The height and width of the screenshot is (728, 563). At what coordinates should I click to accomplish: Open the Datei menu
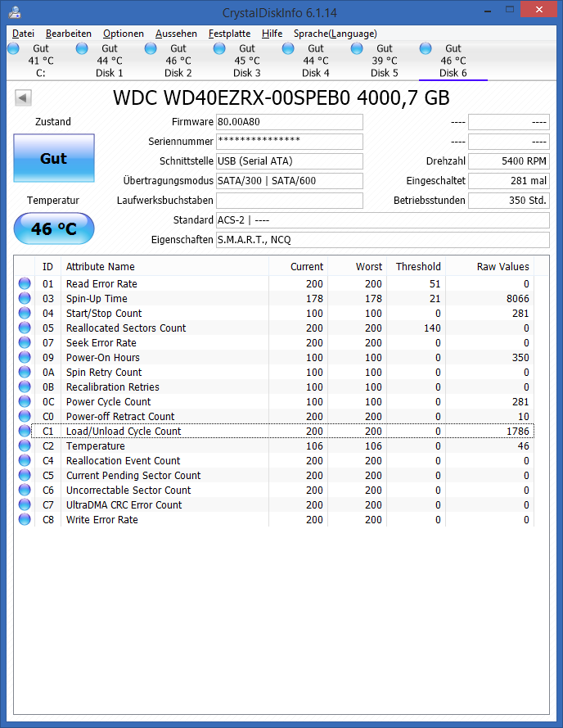(x=23, y=34)
